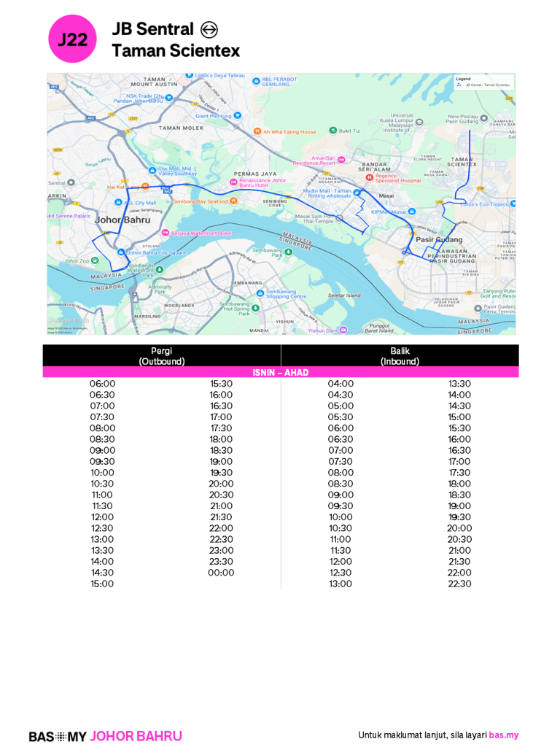The image size is (560, 747).
Task: Select the Sembawang Shopping Centre pin
Action: point(260,293)
